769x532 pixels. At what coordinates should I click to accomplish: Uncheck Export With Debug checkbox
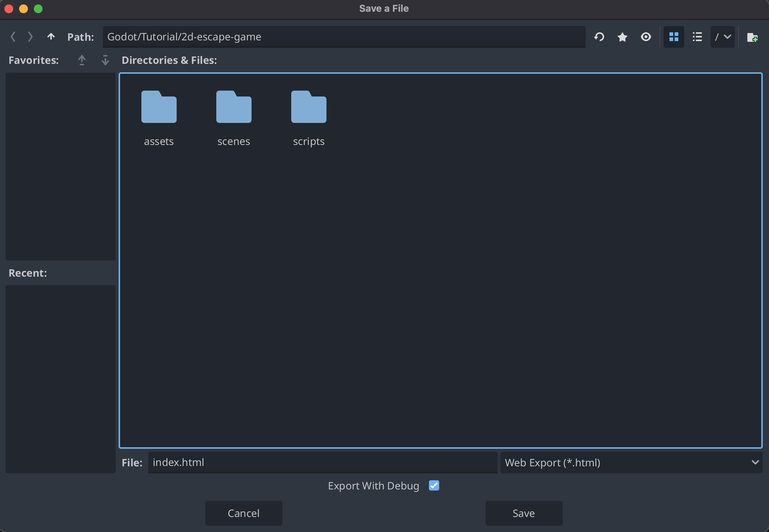click(434, 485)
